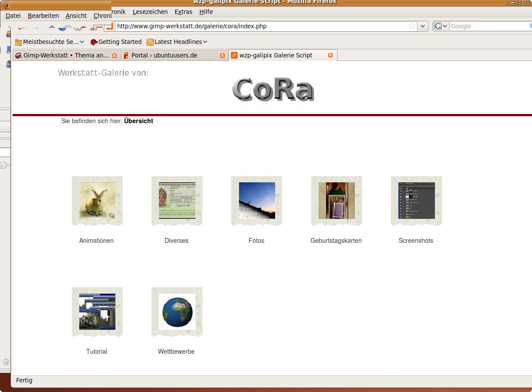Click the Tutorial screenshot thumbnail

coord(97,312)
